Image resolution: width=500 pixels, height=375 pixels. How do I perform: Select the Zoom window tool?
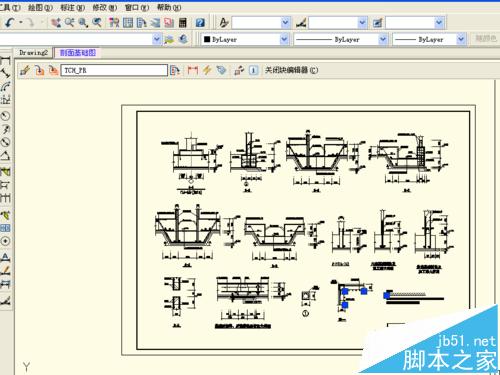pos(83,23)
